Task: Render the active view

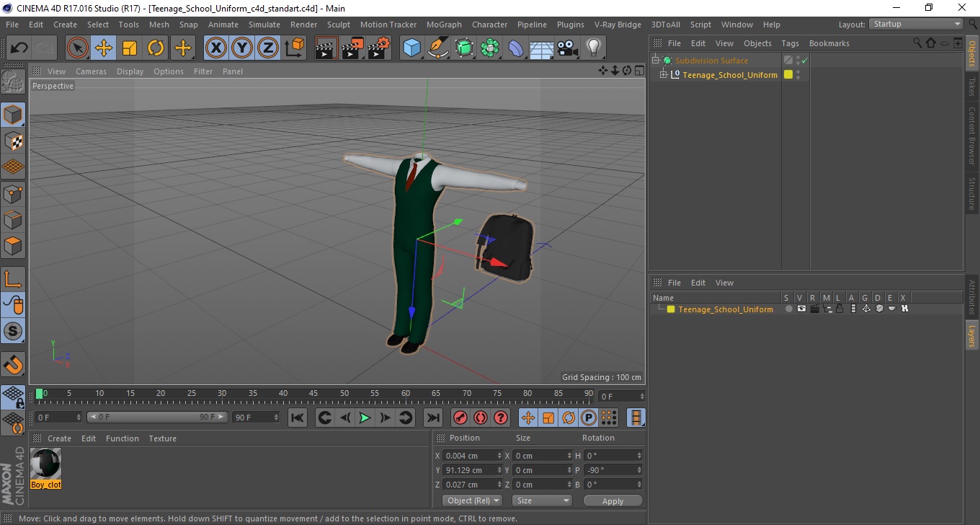Action: [x=326, y=48]
